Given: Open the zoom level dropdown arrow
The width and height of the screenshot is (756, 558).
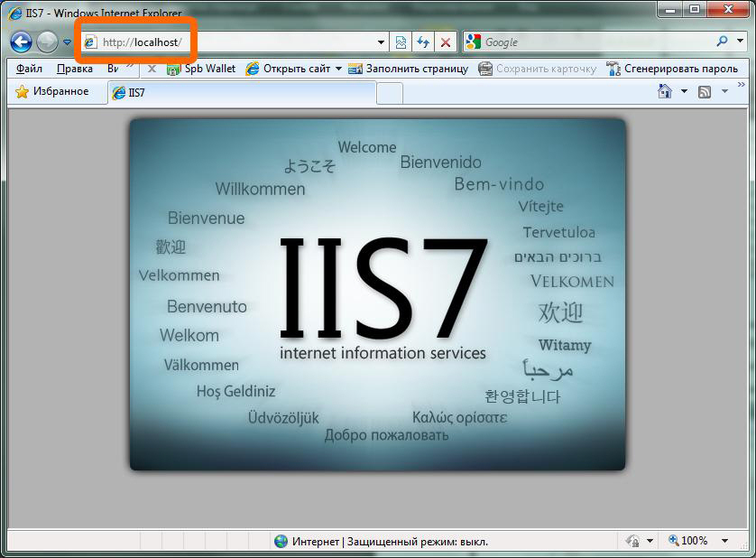Looking at the screenshot, I should coord(724,541).
